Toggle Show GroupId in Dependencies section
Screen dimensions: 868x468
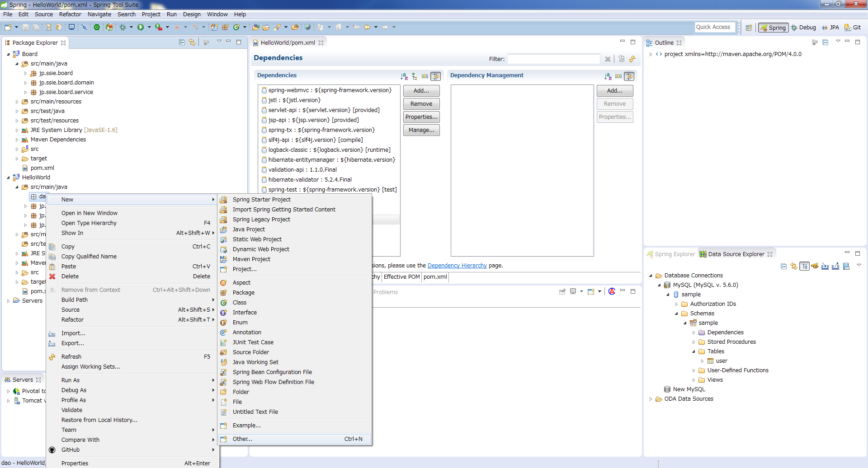(x=425, y=76)
